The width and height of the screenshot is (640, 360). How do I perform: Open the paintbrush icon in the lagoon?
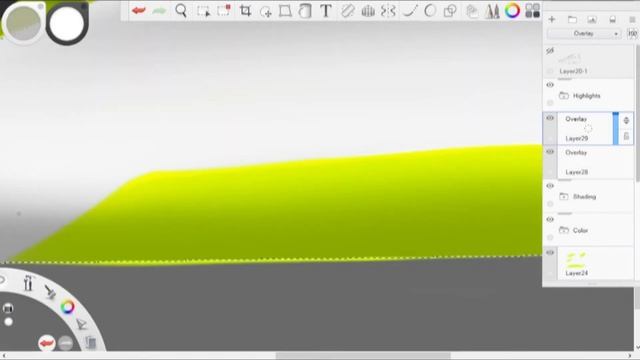[50, 291]
